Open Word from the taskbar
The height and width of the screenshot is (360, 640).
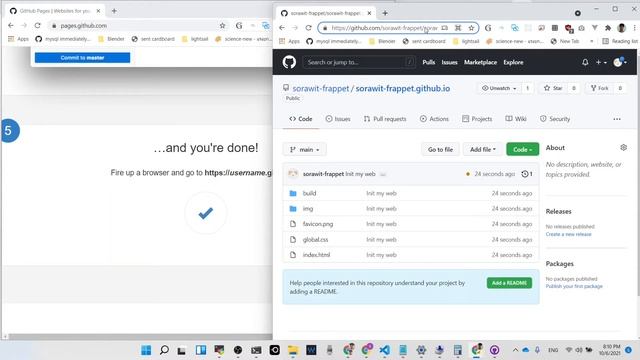point(311,350)
